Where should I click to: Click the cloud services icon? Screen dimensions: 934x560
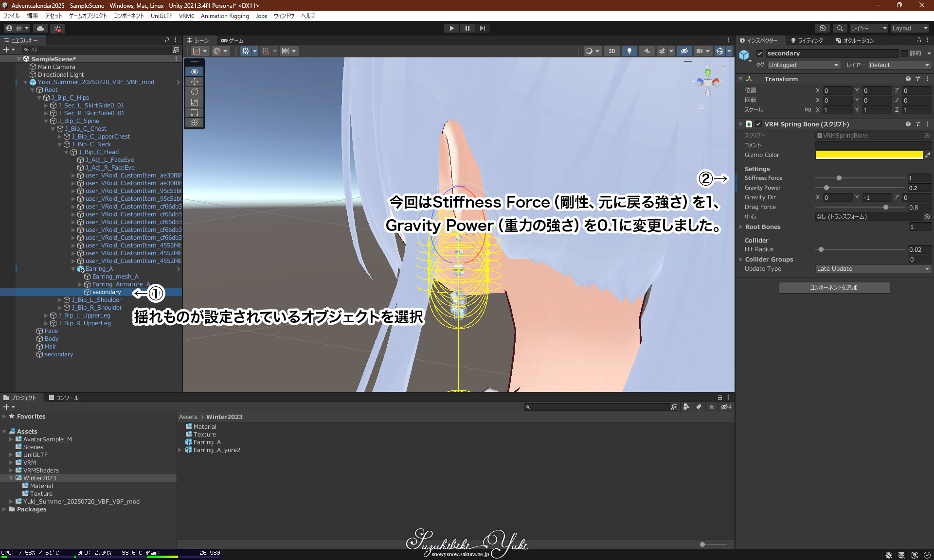click(x=40, y=28)
